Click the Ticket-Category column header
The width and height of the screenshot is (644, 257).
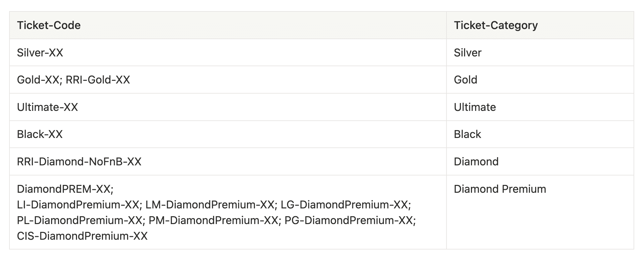click(x=496, y=25)
